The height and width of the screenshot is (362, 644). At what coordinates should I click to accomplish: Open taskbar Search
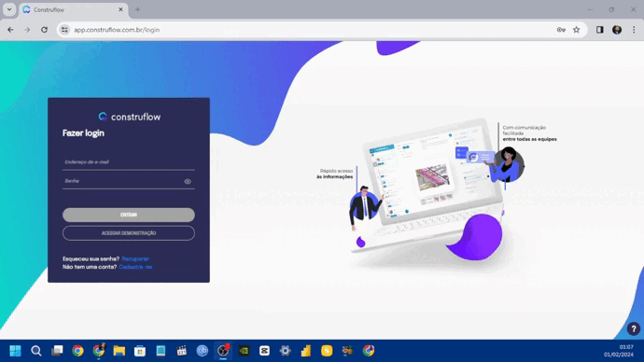click(x=36, y=351)
